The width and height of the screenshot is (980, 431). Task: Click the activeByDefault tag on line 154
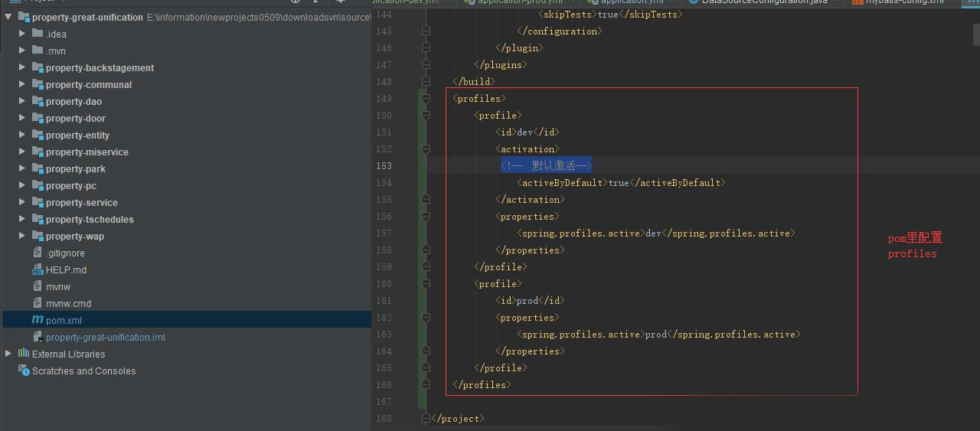tap(562, 183)
